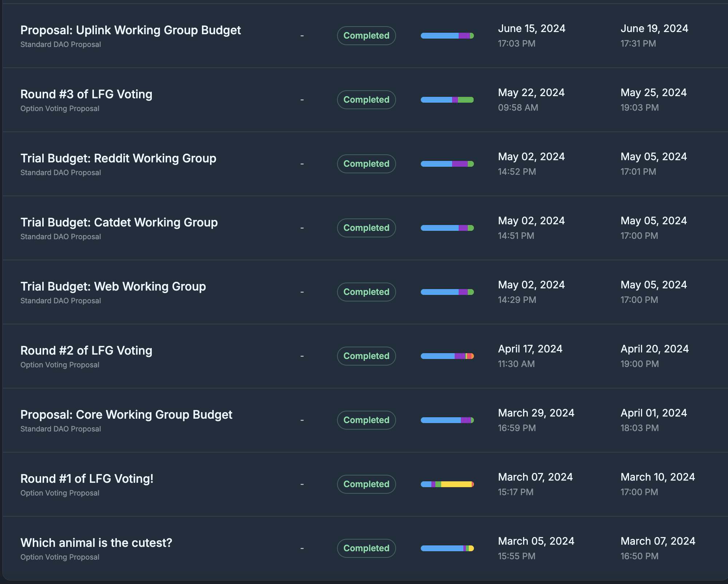Open Proposal: Uplink Working Group Budget

[x=130, y=30]
